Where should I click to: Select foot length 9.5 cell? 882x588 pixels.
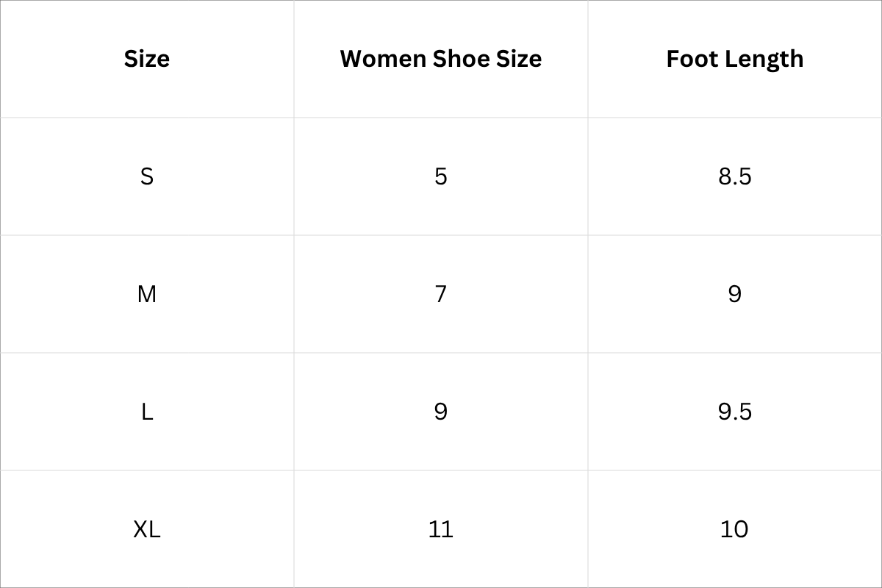coord(735,412)
